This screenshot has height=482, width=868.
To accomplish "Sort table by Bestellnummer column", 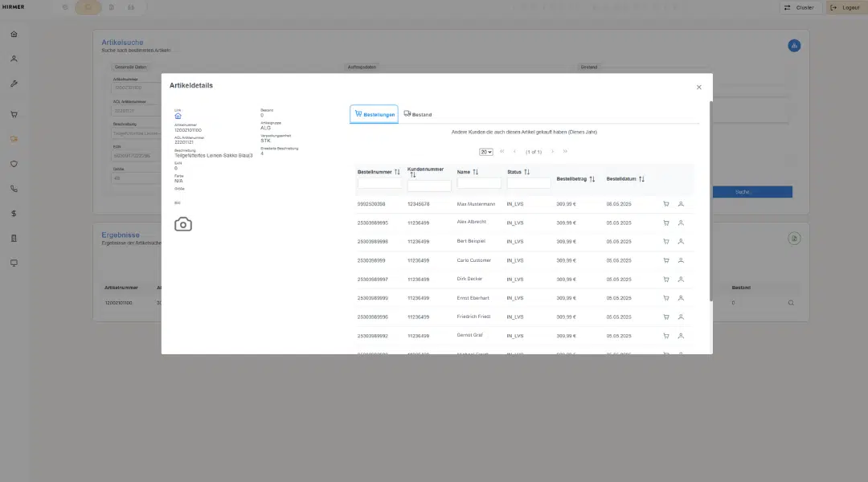I will tap(397, 172).
